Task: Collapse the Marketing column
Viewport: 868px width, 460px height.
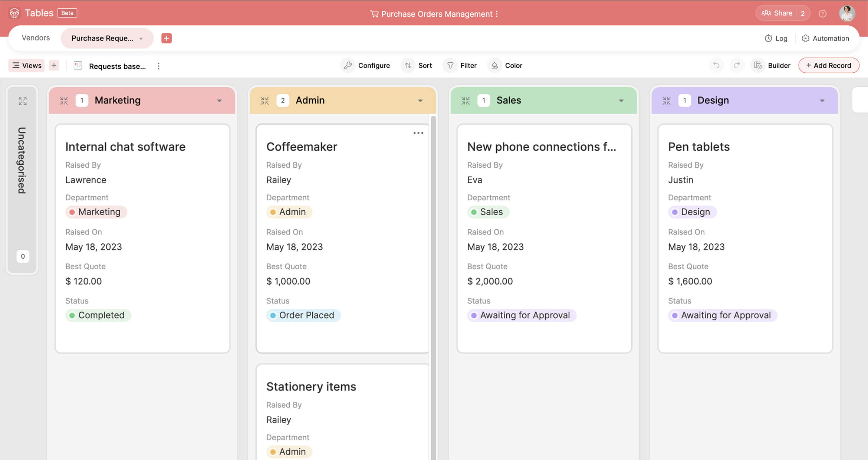Action: [x=64, y=101]
